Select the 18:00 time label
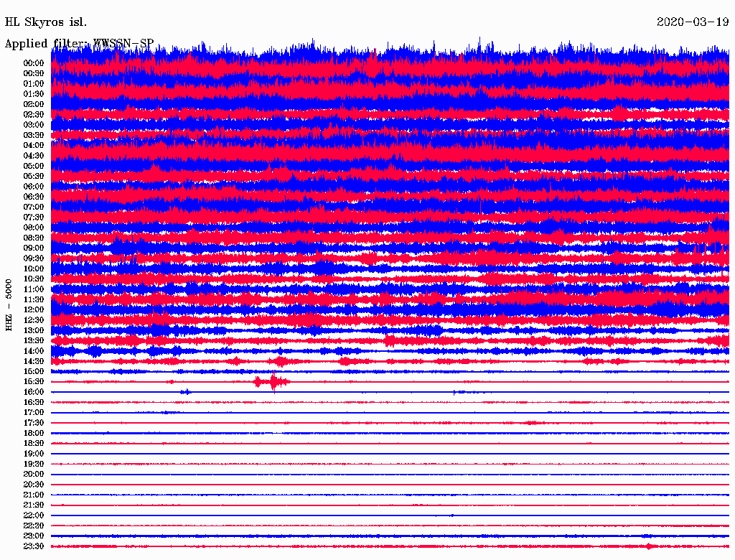This screenshot has width=735, height=560. pyautogui.click(x=34, y=433)
